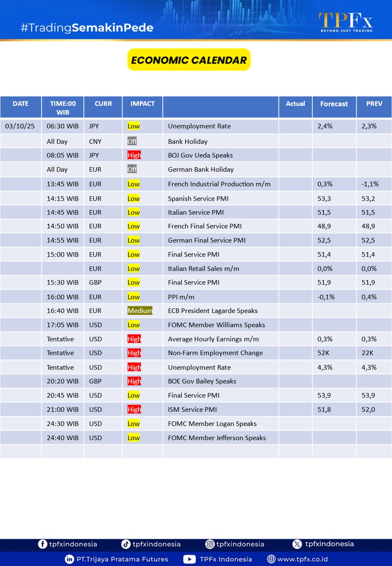Click the Off tag for German Bank Holiday
This screenshot has width=392, height=566.
pyautogui.click(x=132, y=170)
